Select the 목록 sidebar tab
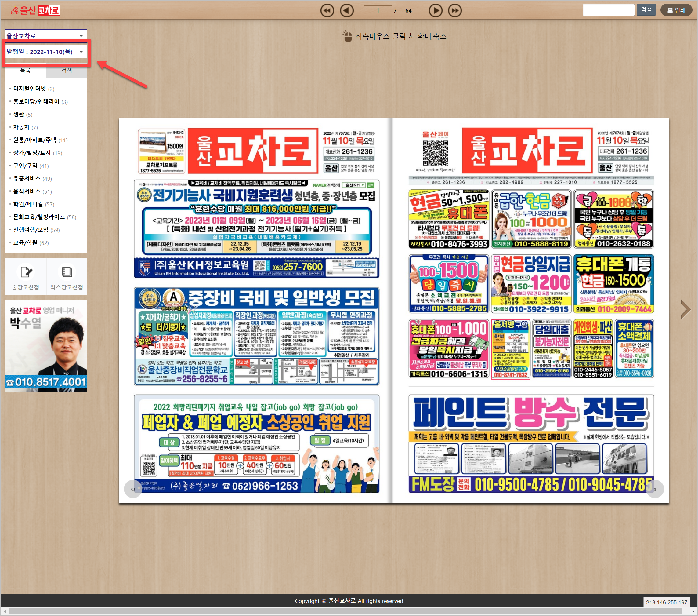 click(26, 70)
